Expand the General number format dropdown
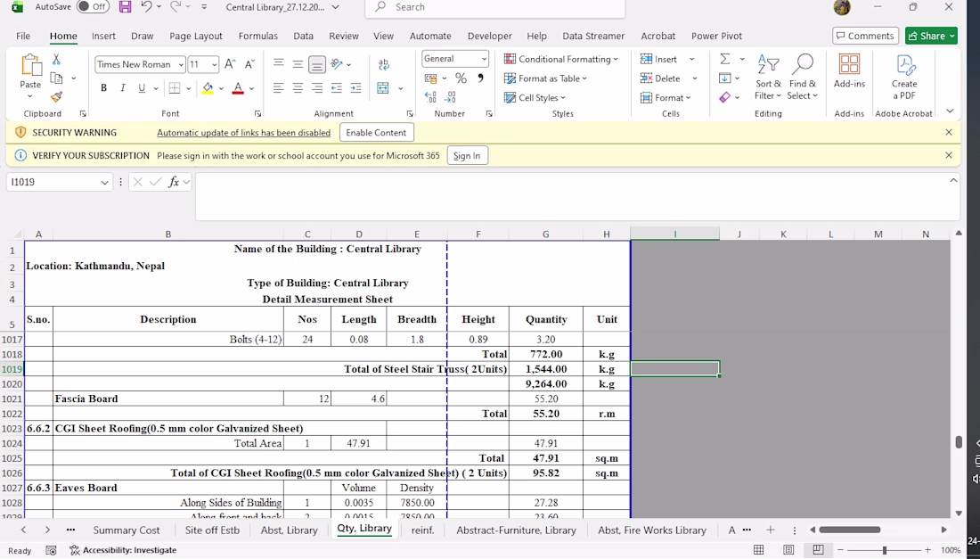The image size is (980, 559). [x=484, y=59]
